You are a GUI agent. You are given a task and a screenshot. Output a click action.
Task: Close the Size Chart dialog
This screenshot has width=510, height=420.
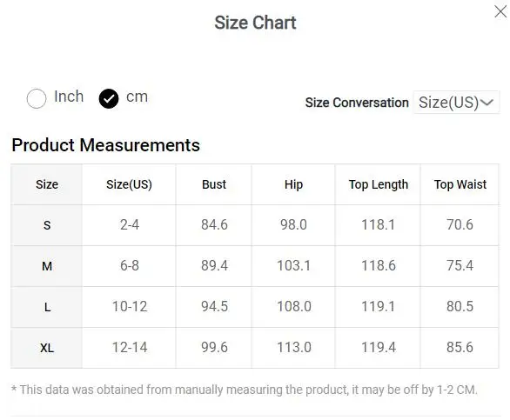click(x=500, y=12)
